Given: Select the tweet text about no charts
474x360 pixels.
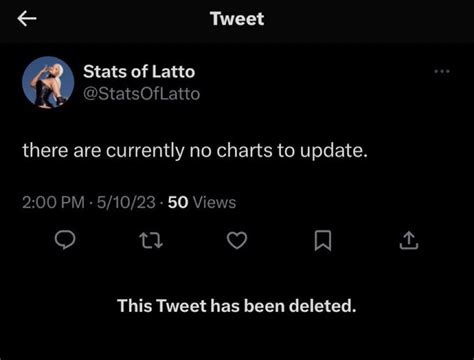Looking at the screenshot, I should point(195,151).
